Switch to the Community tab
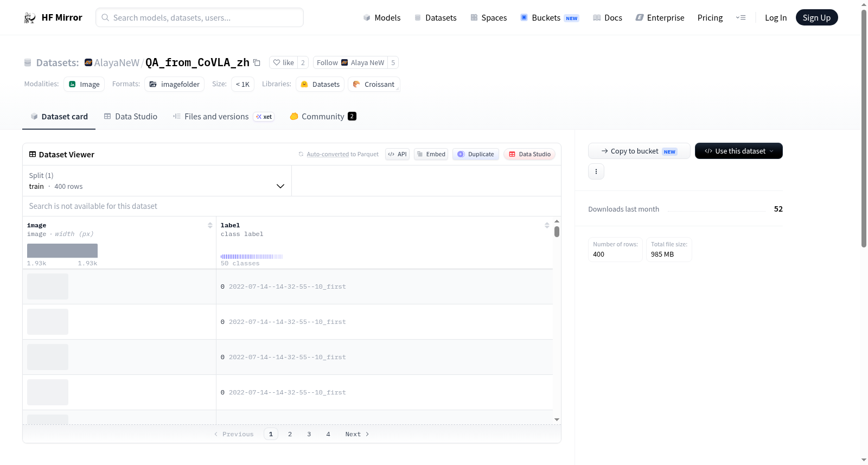 click(323, 117)
